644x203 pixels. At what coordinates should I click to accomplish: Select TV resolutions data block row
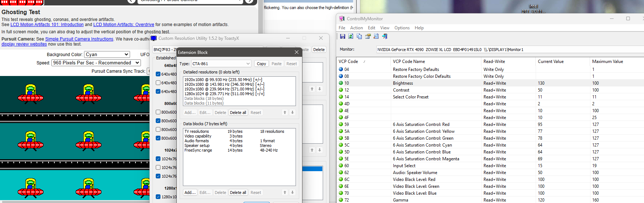pos(239,131)
